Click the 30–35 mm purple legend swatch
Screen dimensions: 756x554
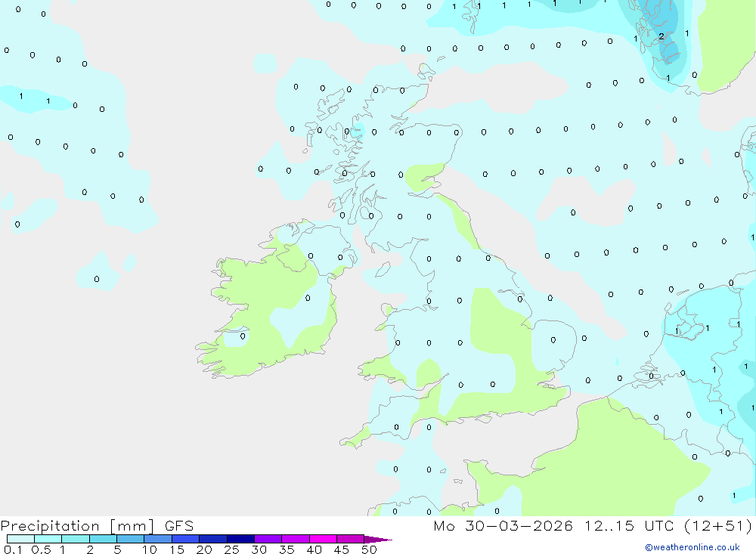268,539
